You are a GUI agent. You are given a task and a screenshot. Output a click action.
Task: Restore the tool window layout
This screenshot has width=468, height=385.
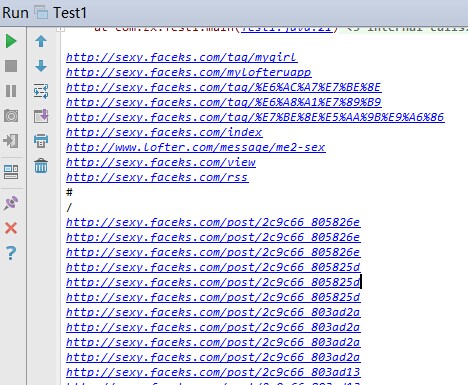tap(11, 172)
